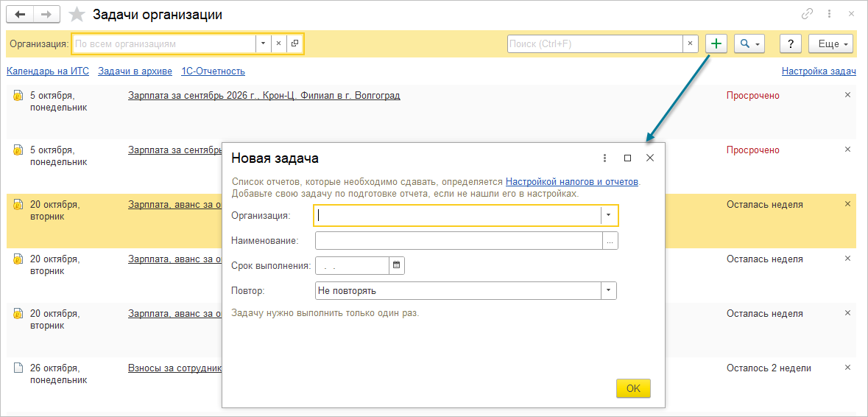
Task: Open the Еще menu
Action: coord(831,43)
